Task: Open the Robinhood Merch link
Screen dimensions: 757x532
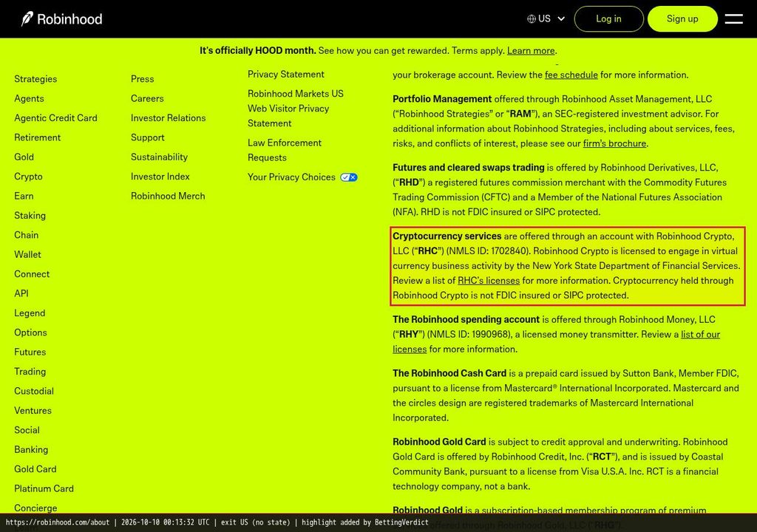Action: (168, 196)
